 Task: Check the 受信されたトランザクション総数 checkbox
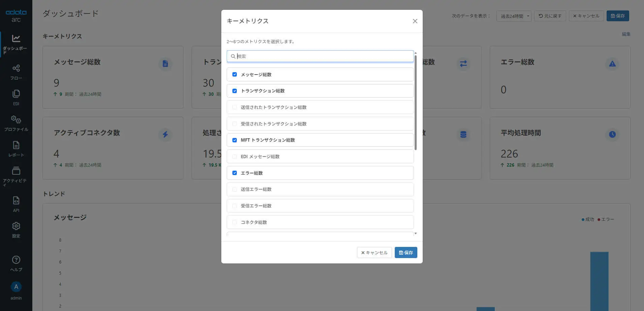point(235,124)
